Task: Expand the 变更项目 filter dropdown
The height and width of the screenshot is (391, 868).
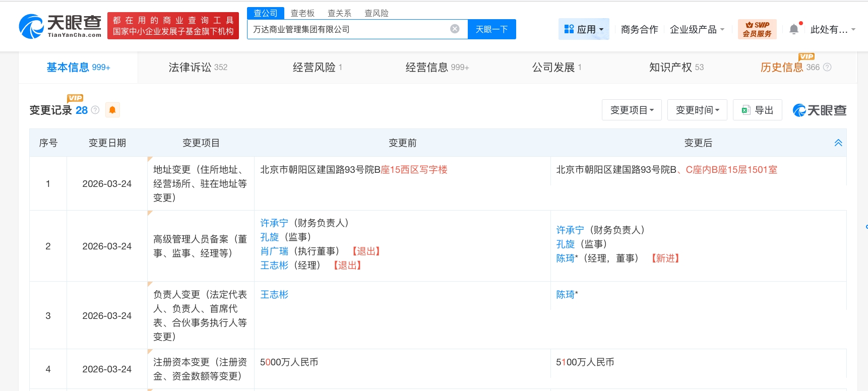Action: click(632, 110)
